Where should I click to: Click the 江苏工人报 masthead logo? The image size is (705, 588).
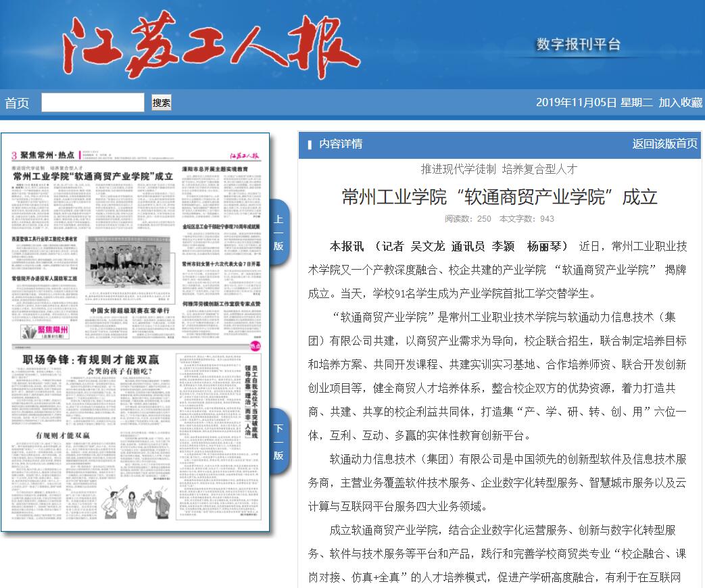coord(212,45)
